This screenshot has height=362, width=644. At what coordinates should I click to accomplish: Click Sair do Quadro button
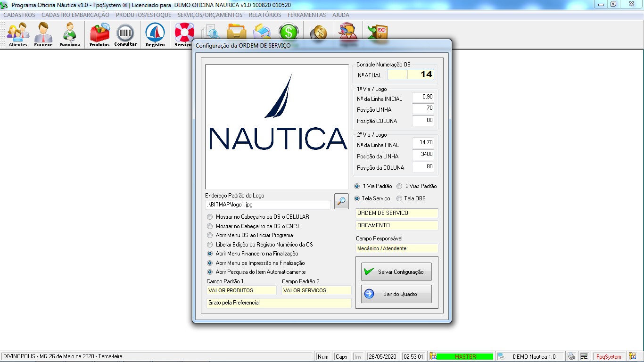click(x=396, y=294)
